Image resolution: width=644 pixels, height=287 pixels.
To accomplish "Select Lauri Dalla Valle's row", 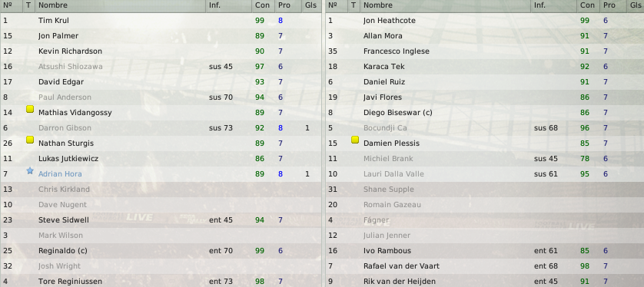I will click(485, 174).
